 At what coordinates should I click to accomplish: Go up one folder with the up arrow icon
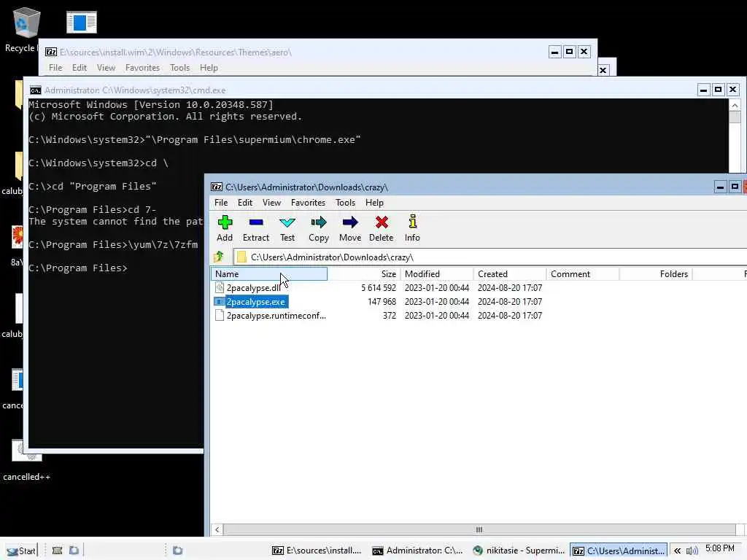(x=219, y=257)
